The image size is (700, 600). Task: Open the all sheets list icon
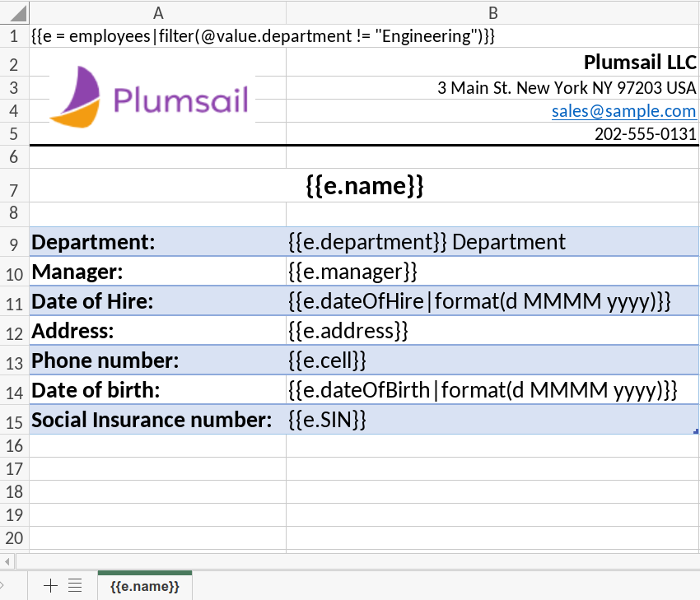[x=75, y=585]
